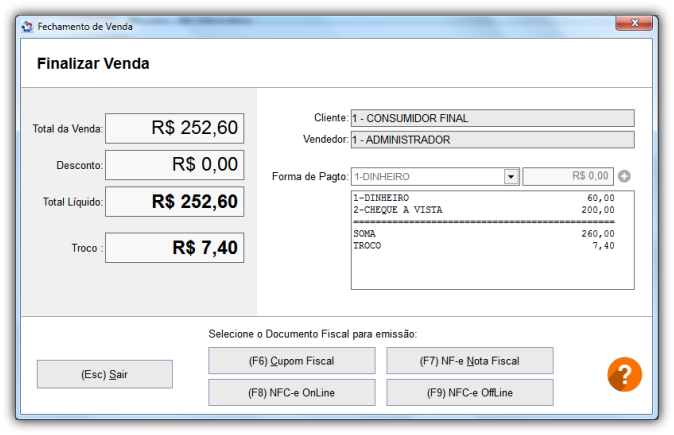The height and width of the screenshot is (435, 674).
Task: Choose (F6) Cupom Fiscal document
Action: tap(292, 360)
